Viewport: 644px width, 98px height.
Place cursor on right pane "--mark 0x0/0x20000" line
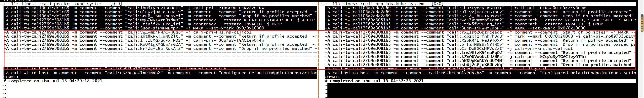(480, 36)
